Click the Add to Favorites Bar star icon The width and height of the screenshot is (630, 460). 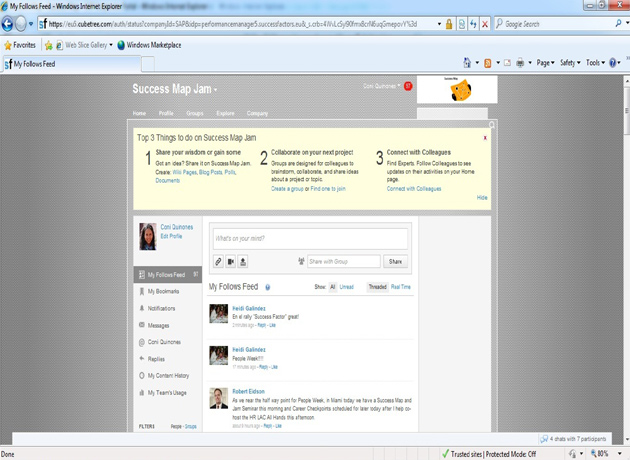click(49, 45)
